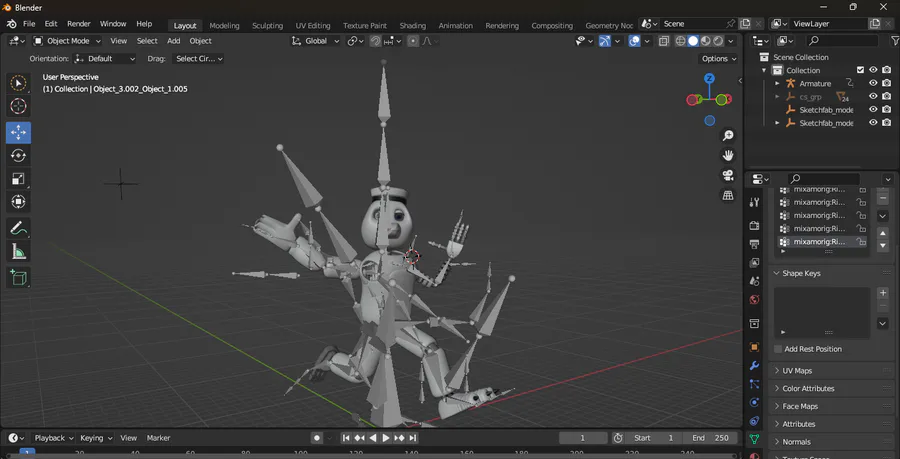The width and height of the screenshot is (900, 459).
Task: Open the Physics properties tab
Action: [754, 402]
